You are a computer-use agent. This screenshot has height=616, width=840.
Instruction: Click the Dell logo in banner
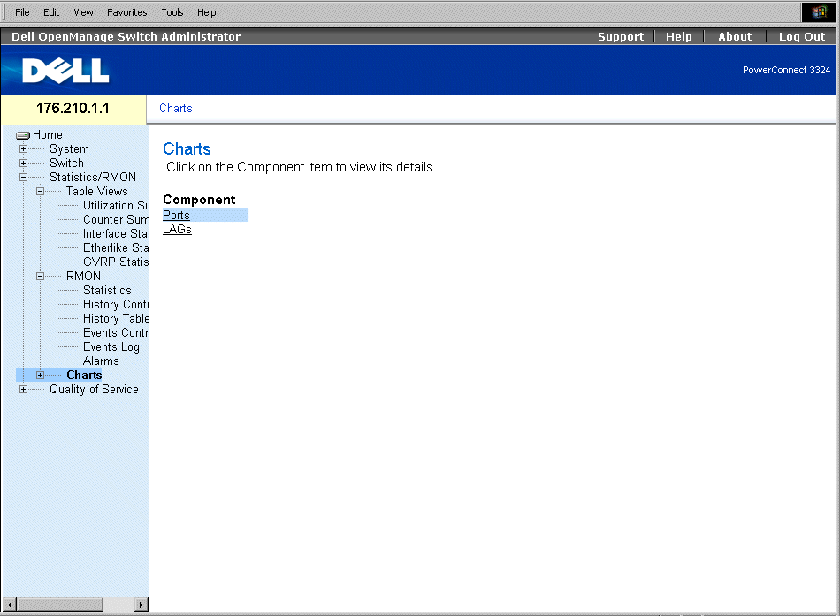coord(66,71)
